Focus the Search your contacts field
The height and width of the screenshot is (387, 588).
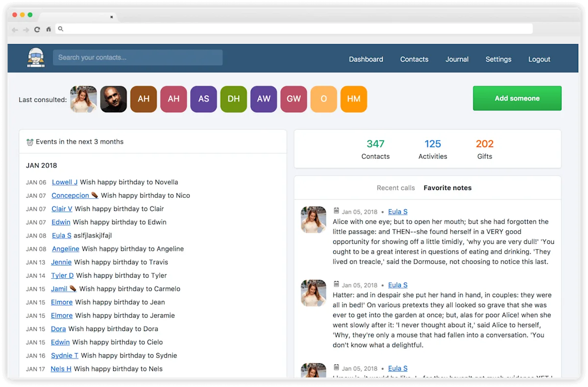[x=138, y=57]
